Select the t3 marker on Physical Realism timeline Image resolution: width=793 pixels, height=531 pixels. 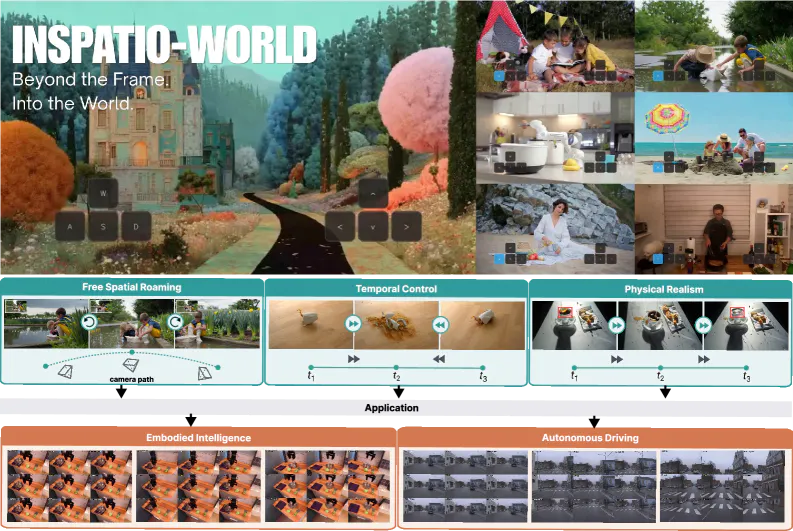pyautogui.click(x=746, y=368)
